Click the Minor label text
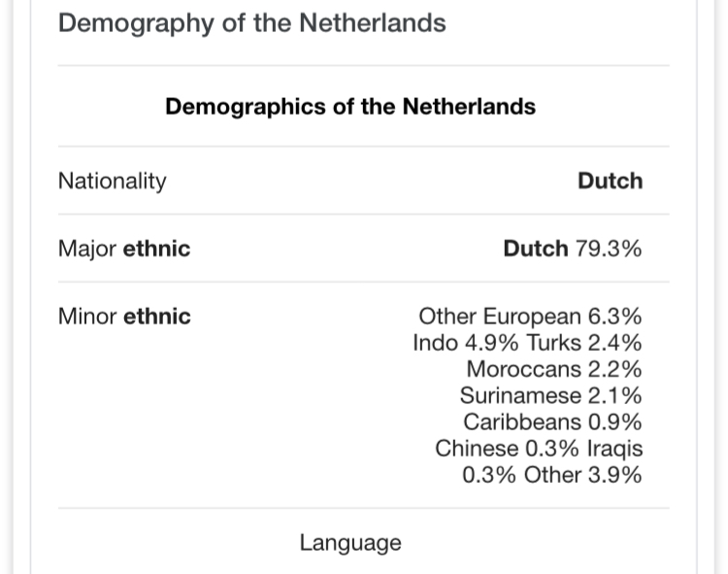The image size is (728, 574). (86, 317)
